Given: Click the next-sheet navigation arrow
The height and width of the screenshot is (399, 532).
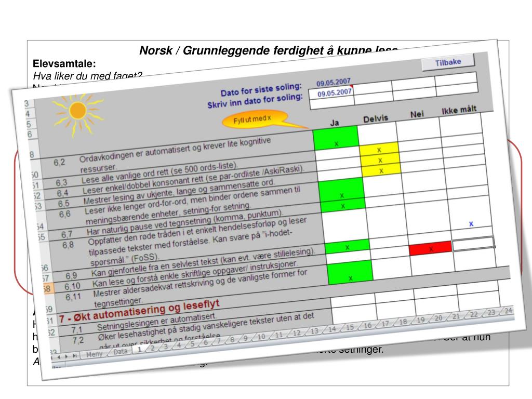Looking at the screenshot, I should (66, 356).
